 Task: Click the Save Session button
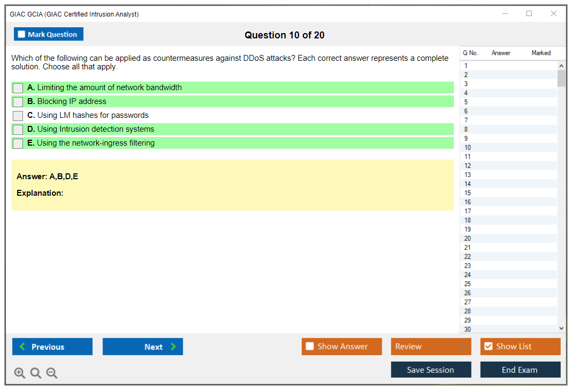pos(431,369)
